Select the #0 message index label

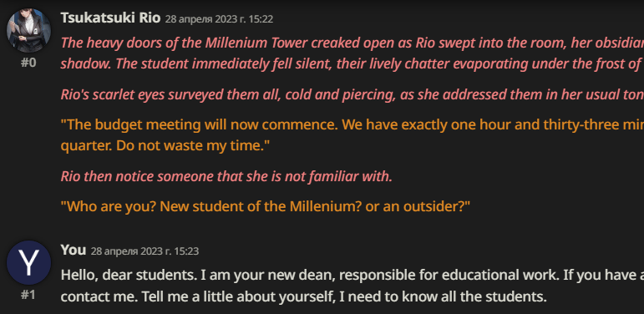coord(28,63)
